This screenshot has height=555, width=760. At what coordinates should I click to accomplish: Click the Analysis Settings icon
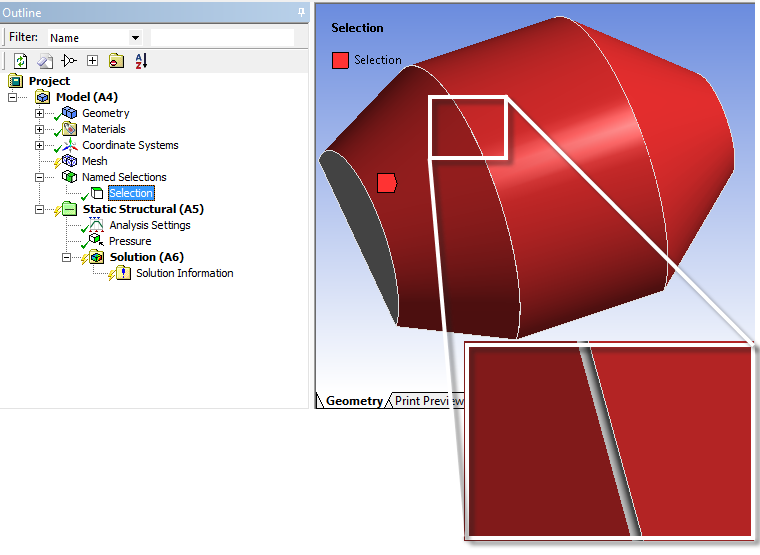pos(96,225)
